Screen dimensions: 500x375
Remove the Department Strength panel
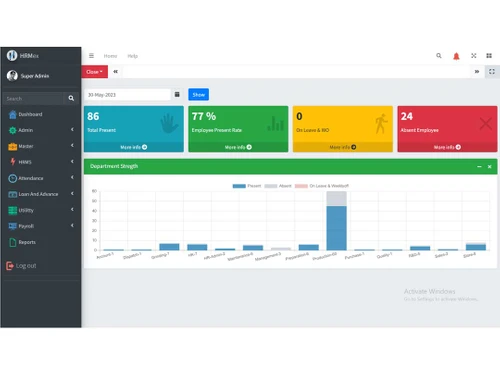pos(490,166)
